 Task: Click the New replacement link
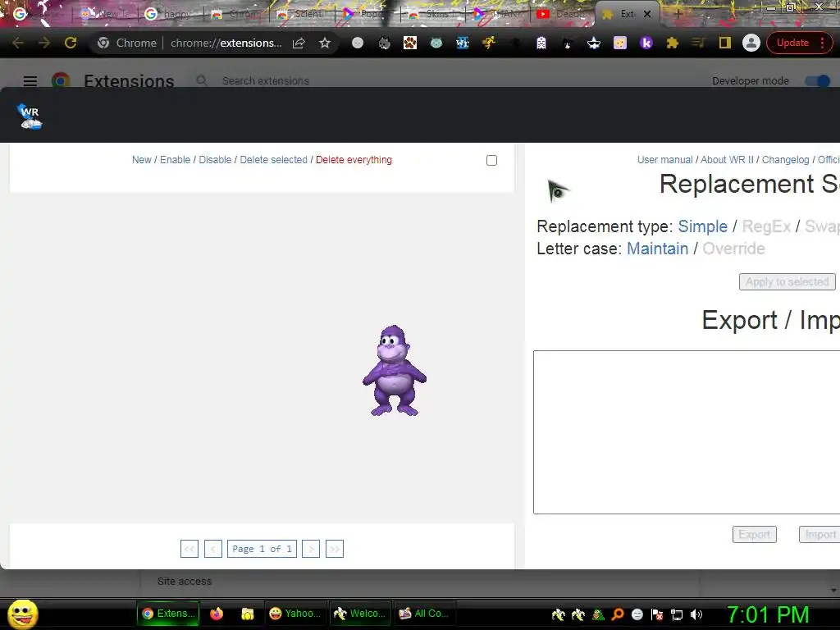pyautogui.click(x=142, y=160)
